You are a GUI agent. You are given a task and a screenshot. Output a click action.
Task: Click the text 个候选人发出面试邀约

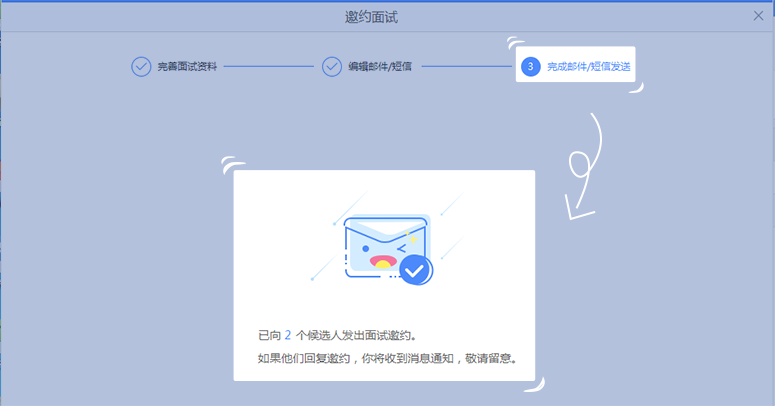tap(353, 335)
